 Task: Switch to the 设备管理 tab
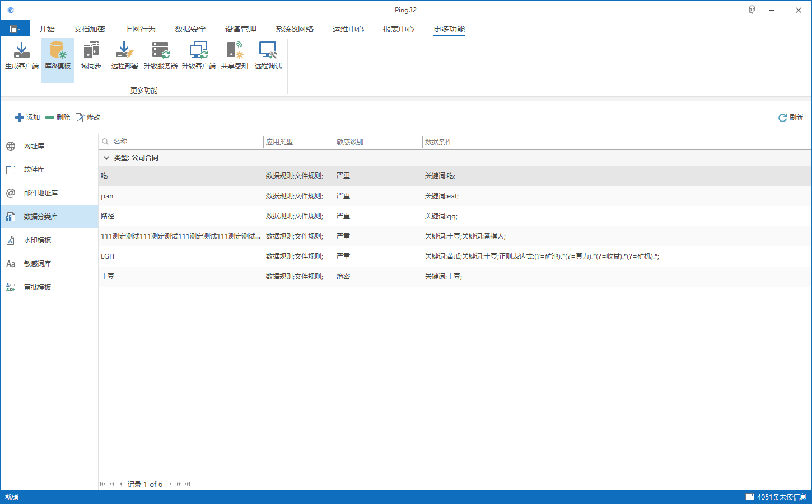pos(241,29)
